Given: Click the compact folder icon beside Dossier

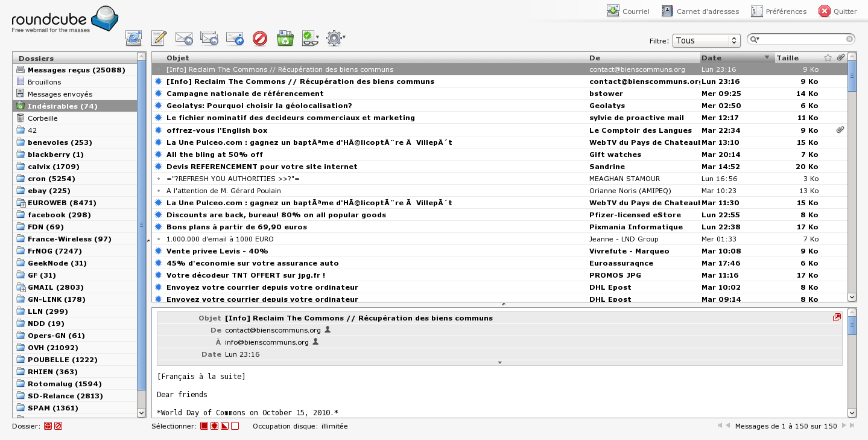Looking at the screenshot, I should [48, 426].
